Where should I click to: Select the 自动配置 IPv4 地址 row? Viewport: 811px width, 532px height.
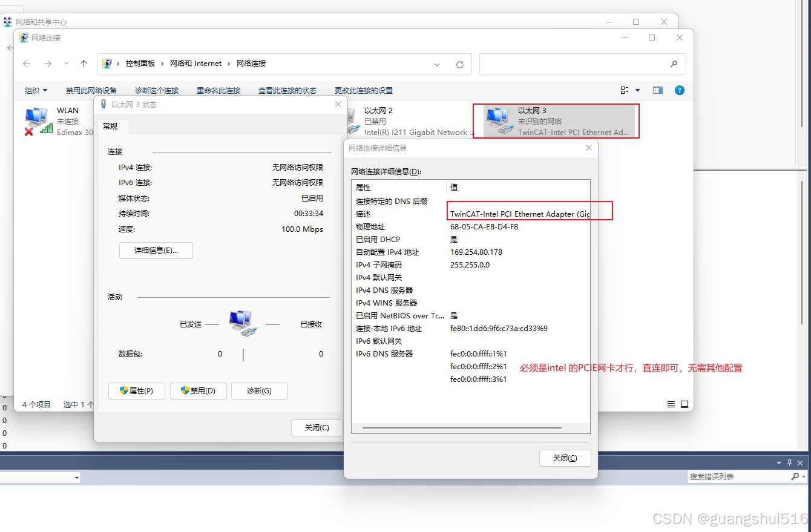point(470,252)
